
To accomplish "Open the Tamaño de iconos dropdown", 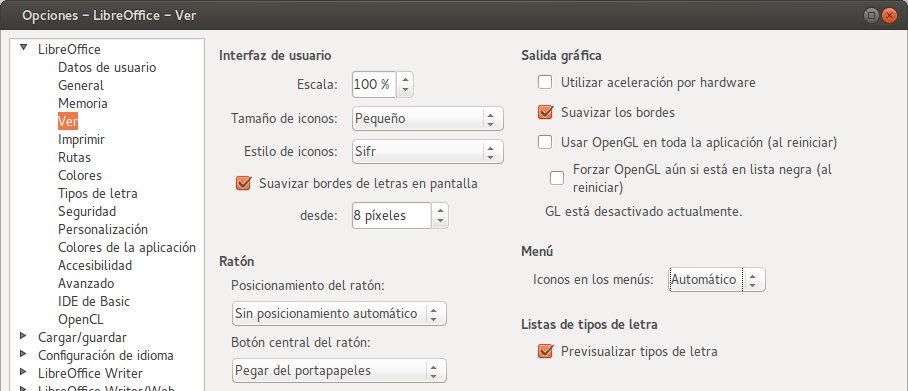I will [x=428, y=119].
